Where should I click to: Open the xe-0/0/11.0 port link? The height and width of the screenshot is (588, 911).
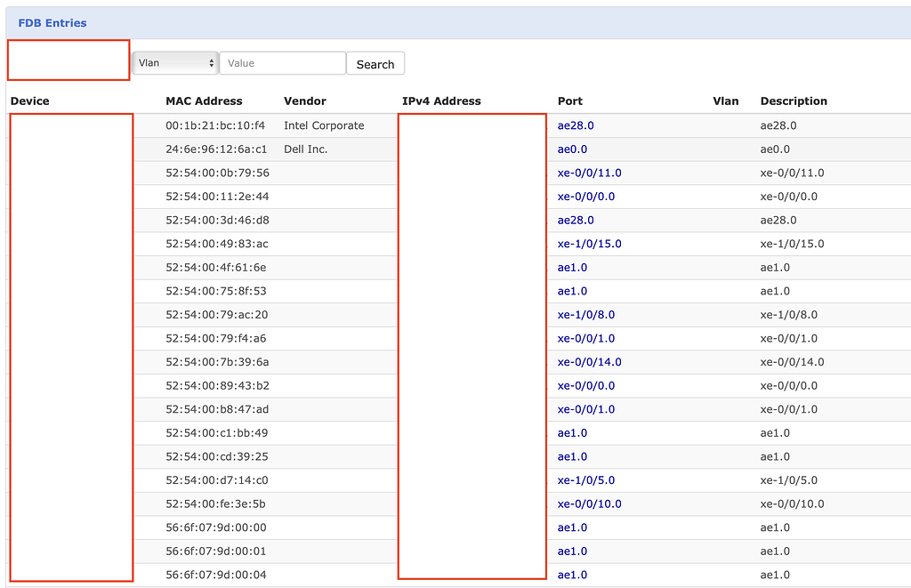tap(589, 173)
